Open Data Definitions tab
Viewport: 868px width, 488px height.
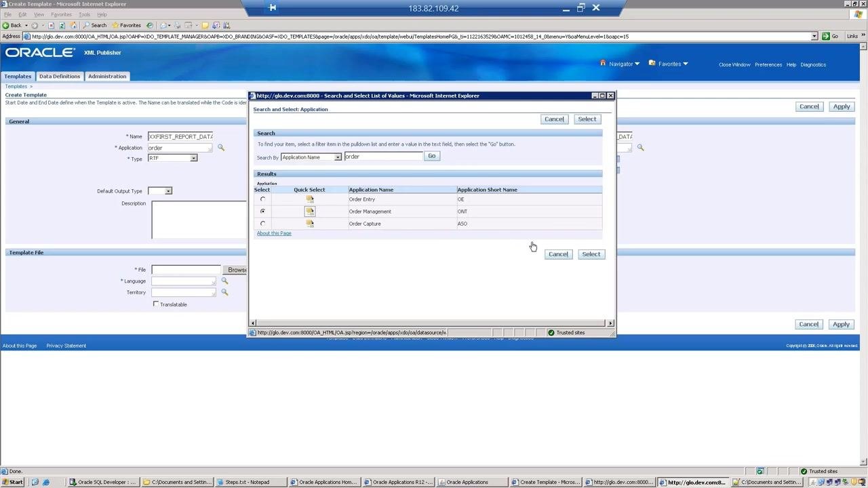pos(60,76)
